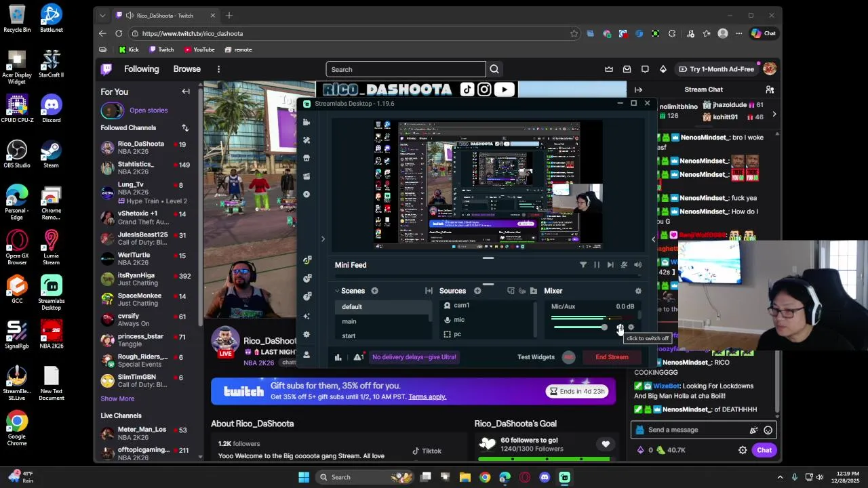
Task: Open the account profile icon in Streamlabs sidebar
Action: coord(307,354)
